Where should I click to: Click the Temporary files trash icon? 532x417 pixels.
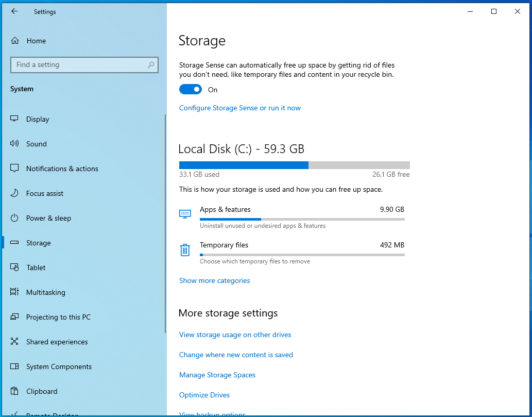click(185, 250)
